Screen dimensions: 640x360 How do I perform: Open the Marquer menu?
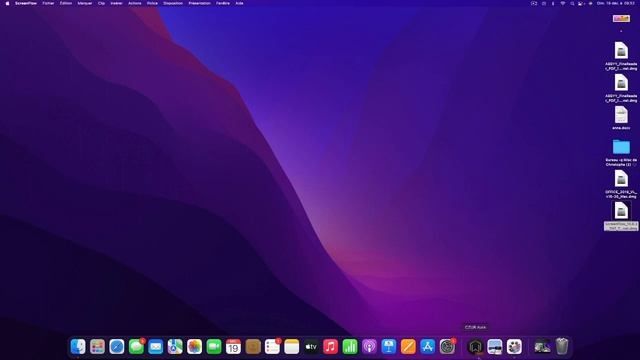pos(85,3)
